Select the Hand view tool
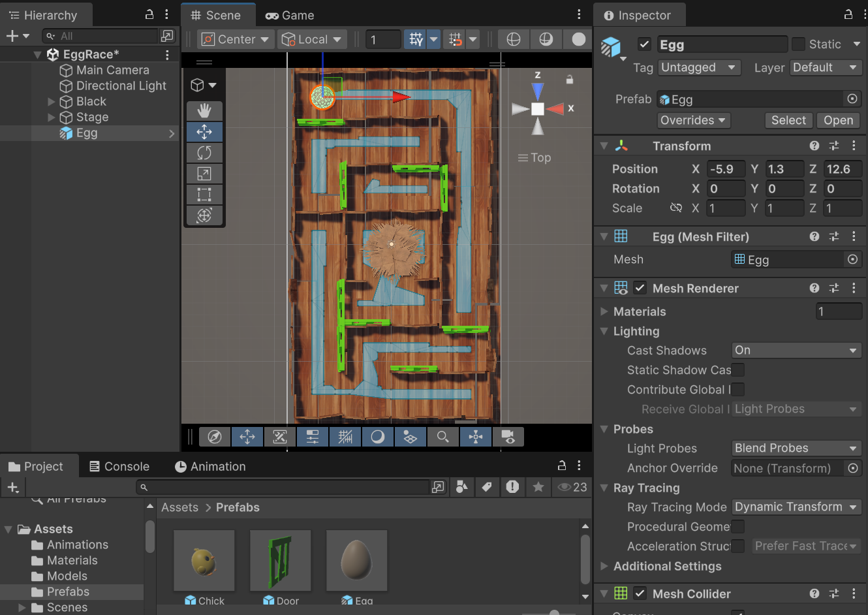The image size is (868, 615). (x=204, y=110)
